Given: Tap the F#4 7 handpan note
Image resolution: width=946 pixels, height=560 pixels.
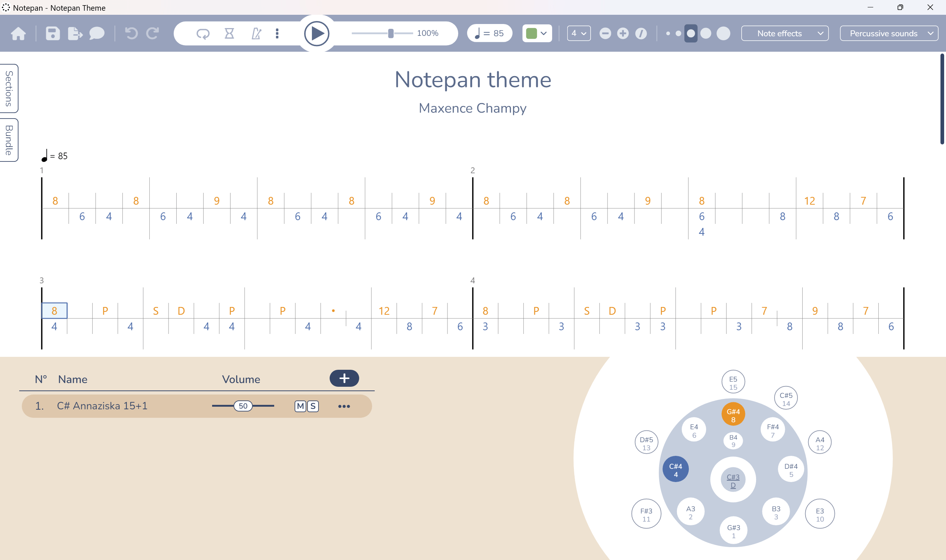Looking at the screenshot, I should click(x=772, y=430).
